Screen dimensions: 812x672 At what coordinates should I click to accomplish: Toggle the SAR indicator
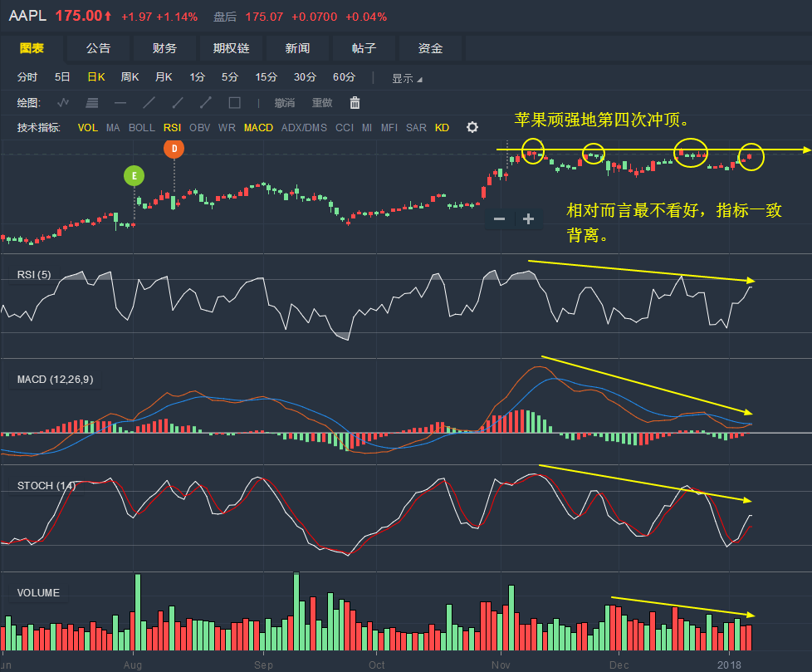coord(416,127)
